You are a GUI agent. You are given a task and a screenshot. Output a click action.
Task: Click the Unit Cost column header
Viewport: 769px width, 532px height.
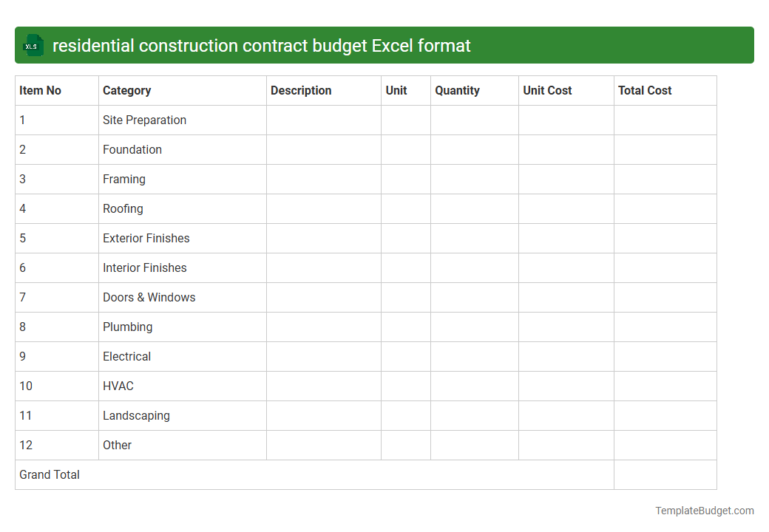(547, 90)
